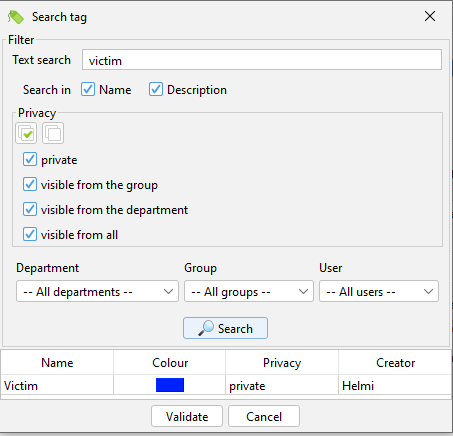Confirm selection with Validate button

187,416
